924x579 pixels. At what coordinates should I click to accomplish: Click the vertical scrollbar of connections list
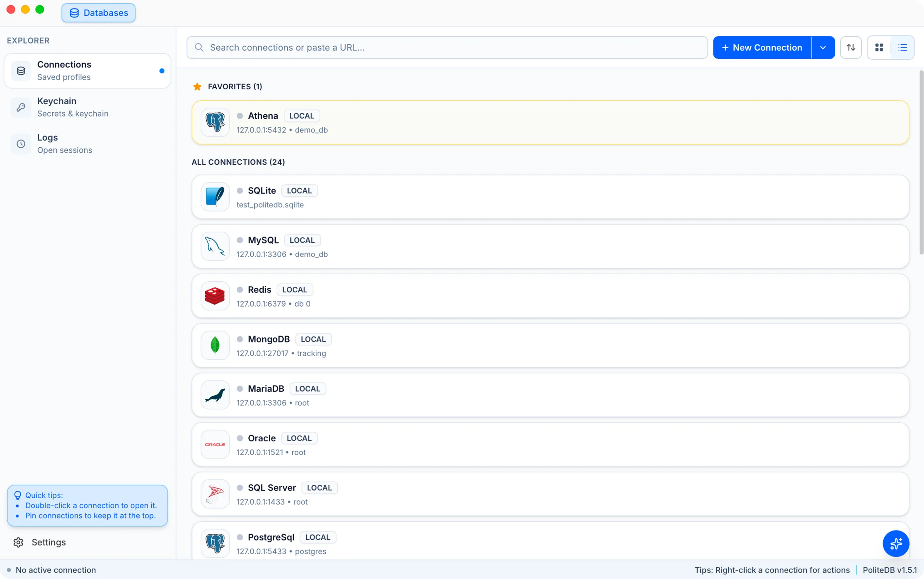pyautogui.click(x=921, y=162)
